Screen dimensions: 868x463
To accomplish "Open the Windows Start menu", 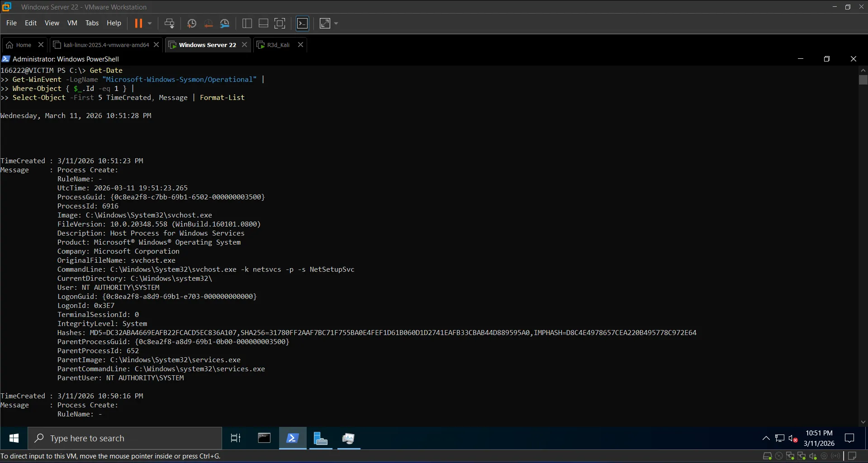I will 14,438.
